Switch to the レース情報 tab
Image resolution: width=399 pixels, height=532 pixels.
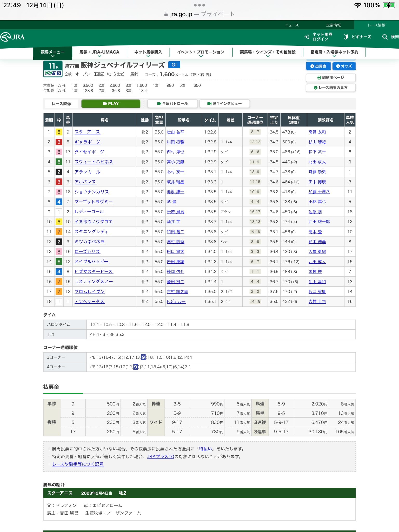(376, 25)
